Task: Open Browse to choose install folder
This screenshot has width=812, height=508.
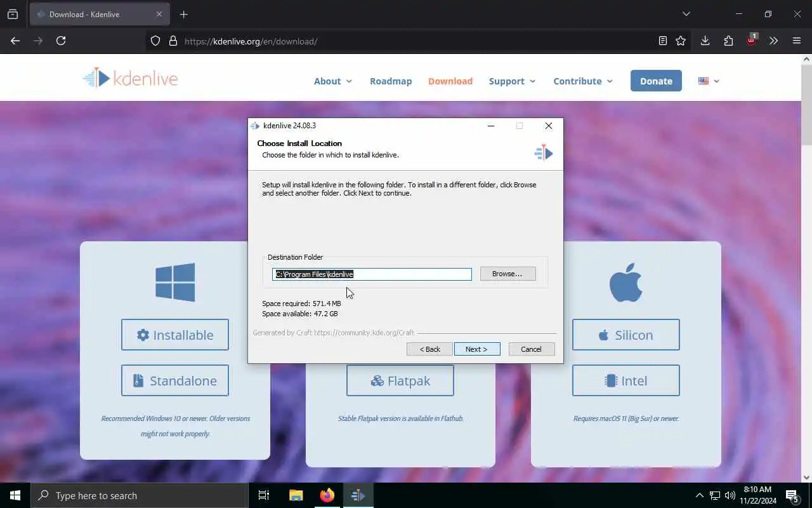Action: (507, 274)
